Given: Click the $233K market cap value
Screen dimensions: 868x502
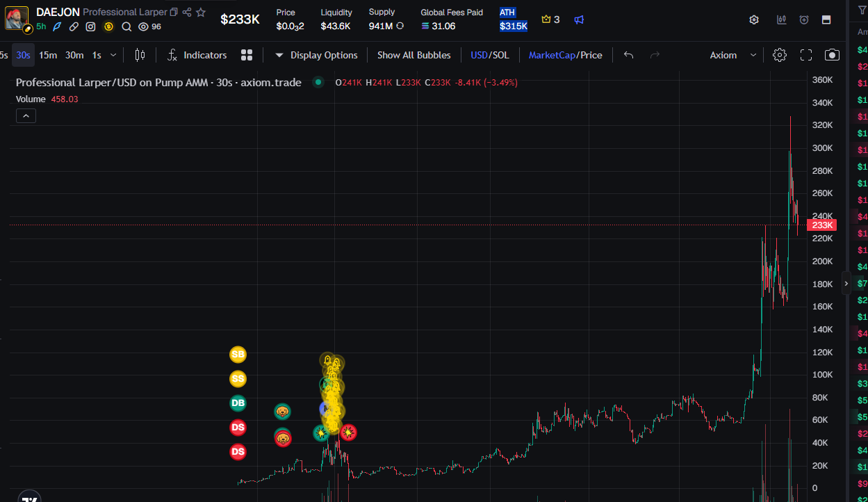Looking at the screenshot, I should [x=240, y=19].
